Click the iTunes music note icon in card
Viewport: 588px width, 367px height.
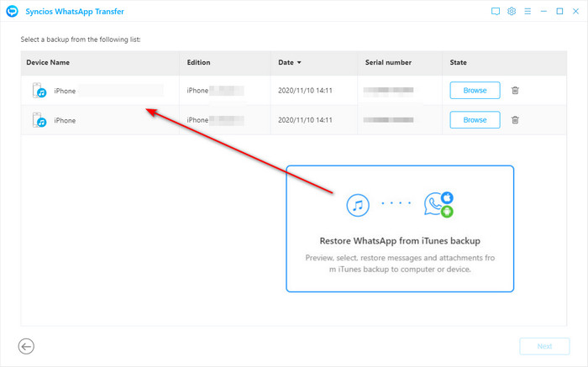pos(358,205)
